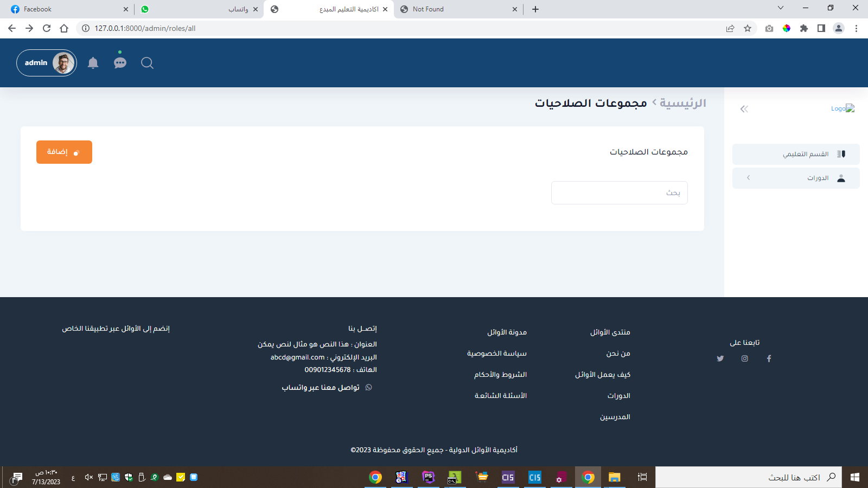Go back in browser history
The image size is (868, 488).
click(12, 28)
